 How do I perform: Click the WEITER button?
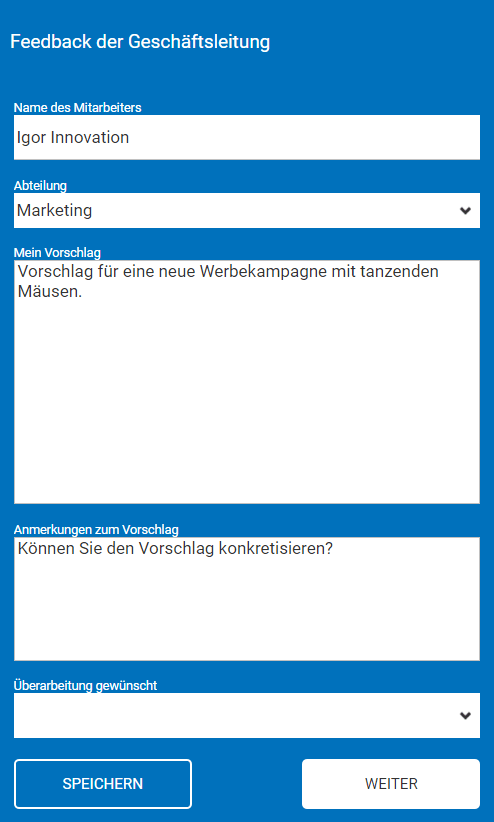(391, 784)
